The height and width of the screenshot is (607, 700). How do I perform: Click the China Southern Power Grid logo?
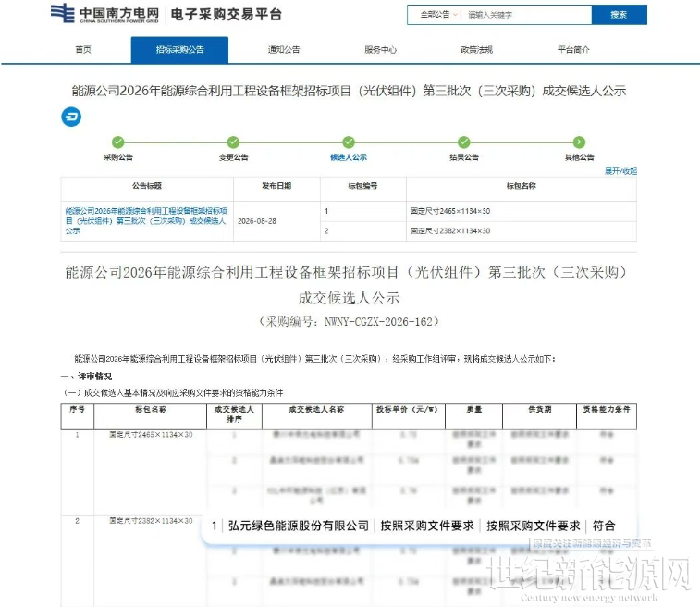[x=104, y=14]
